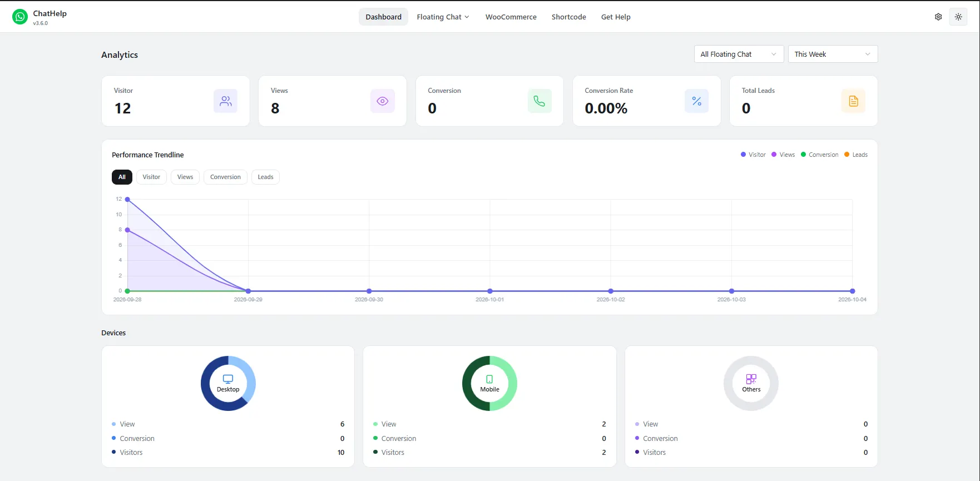Open the Shortcode menu item
The width and height of the screenshot is (980, 481).
(x=569, y=17)
